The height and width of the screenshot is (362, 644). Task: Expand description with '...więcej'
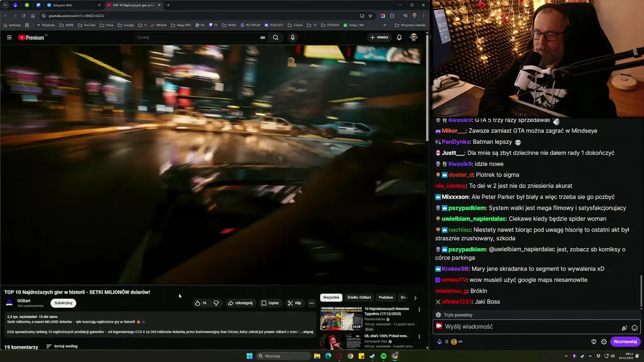[x=307, y=332]
